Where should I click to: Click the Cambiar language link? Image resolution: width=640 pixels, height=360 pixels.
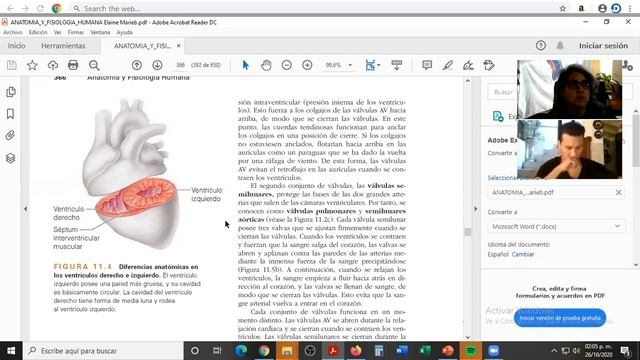[x=523, y=254]
